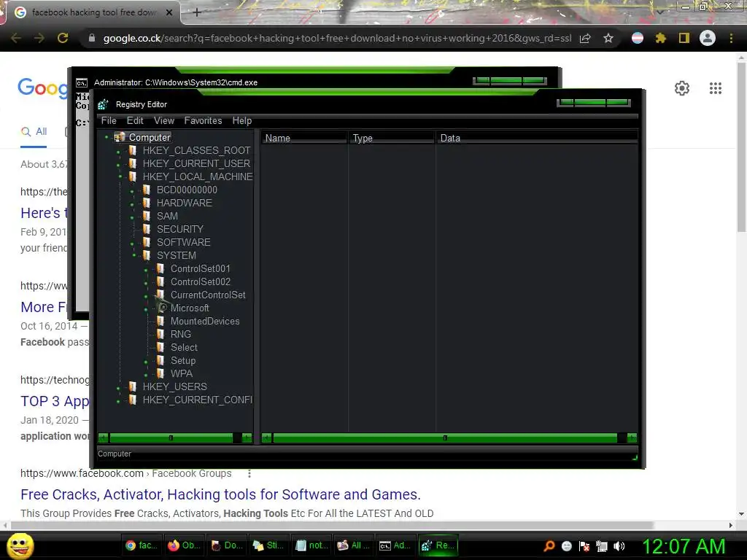Viewport: 747px width, 560px height.
Task: Select the Setup registry key
Action: tap(183, 360)
